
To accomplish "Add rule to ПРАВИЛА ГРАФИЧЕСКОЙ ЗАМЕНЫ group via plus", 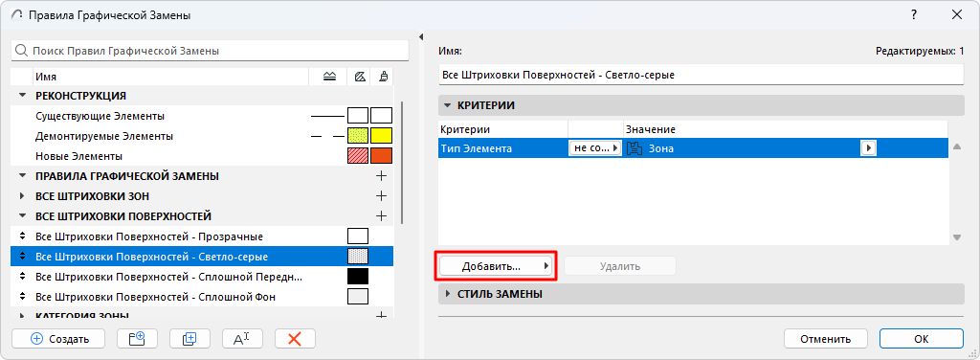I will [x=381, y=176].
